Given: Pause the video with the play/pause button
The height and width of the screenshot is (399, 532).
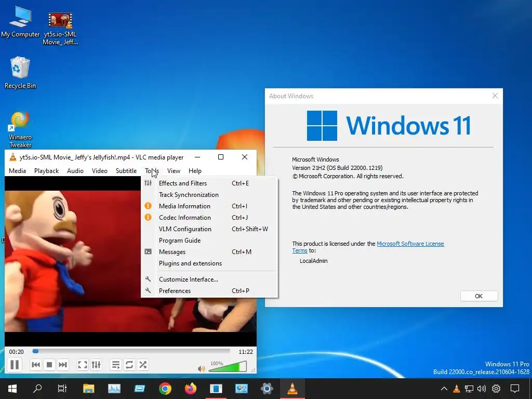Looking at the screenshot, I should click(x=15, y=365).
